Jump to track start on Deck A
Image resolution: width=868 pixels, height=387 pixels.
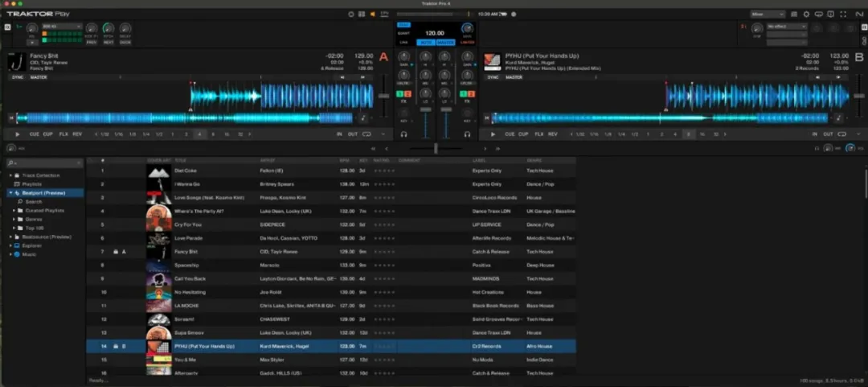tap(11, 117)
